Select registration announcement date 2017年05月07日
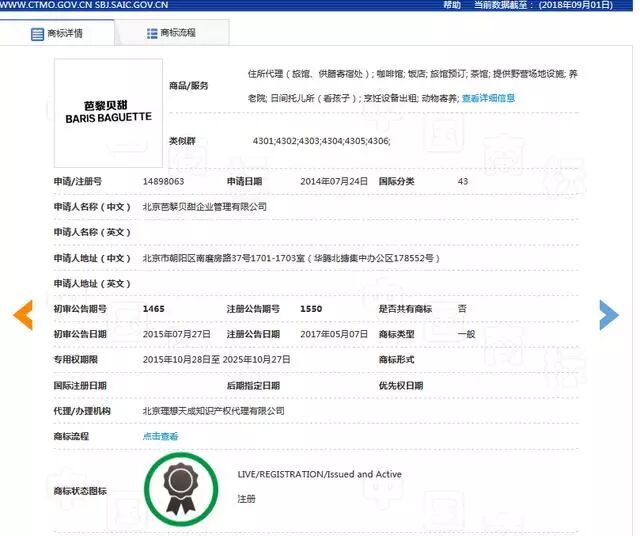The width and height of the screenshot is (640, 536). coord(334,334)
